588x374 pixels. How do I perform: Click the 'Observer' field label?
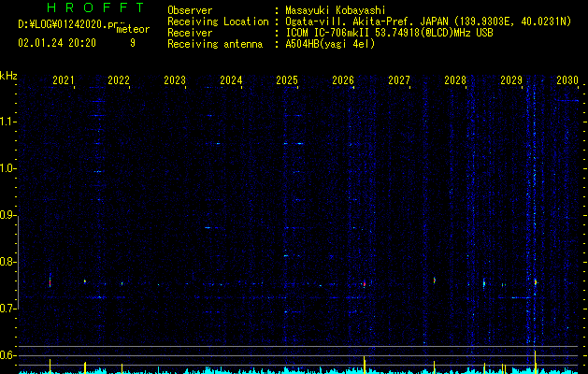pyautogui.click(x=190, y=10)
